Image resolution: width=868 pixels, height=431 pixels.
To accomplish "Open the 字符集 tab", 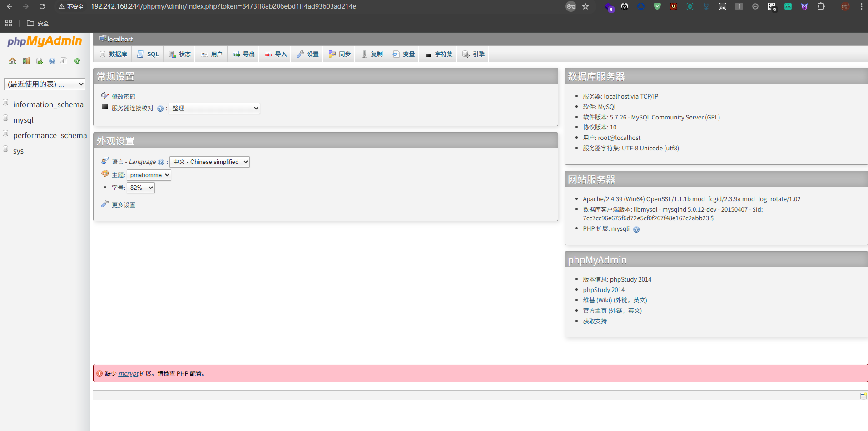I will tap(438, 54).
